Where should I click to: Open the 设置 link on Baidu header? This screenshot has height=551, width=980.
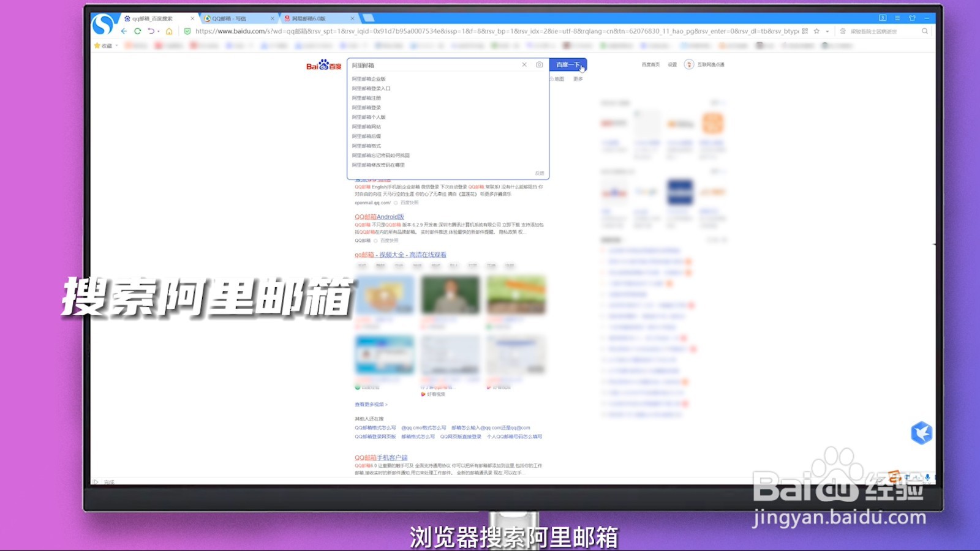point(673,64)
